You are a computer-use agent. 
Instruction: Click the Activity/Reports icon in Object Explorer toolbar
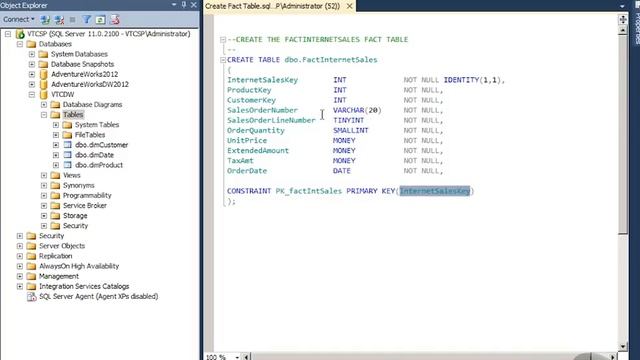(115, 19)
